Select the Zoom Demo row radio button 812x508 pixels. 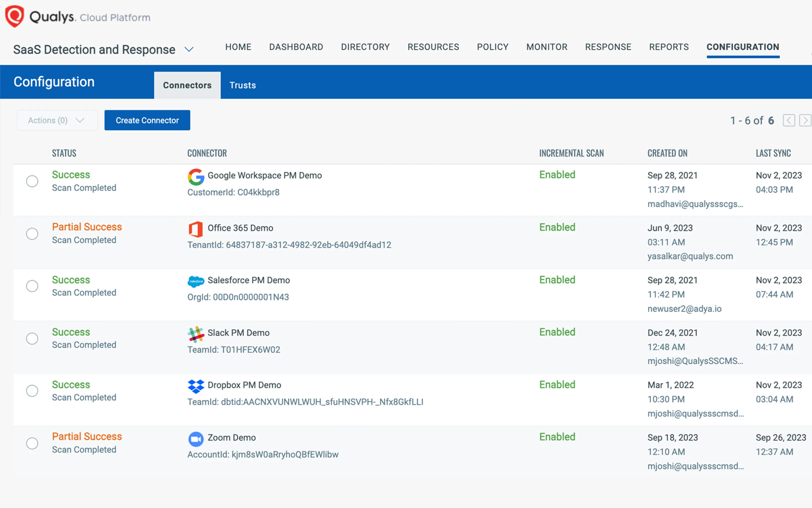tap(32, 443)
